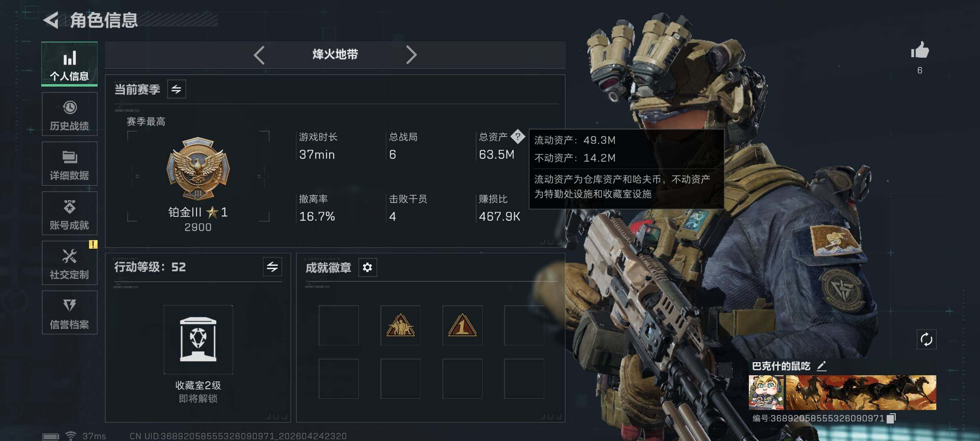
Task: Open 成就徽章 gear settings
Action: (x=367, y=267)
